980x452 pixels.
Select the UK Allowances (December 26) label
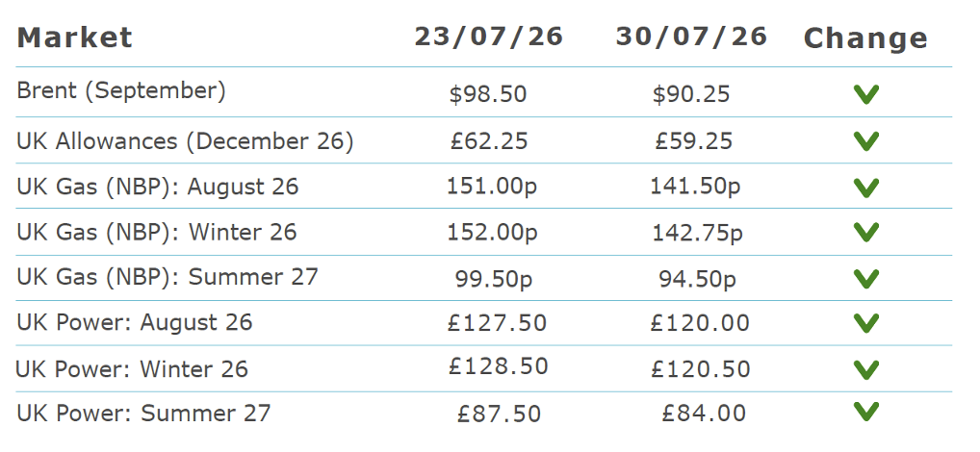tap(185, 141)
